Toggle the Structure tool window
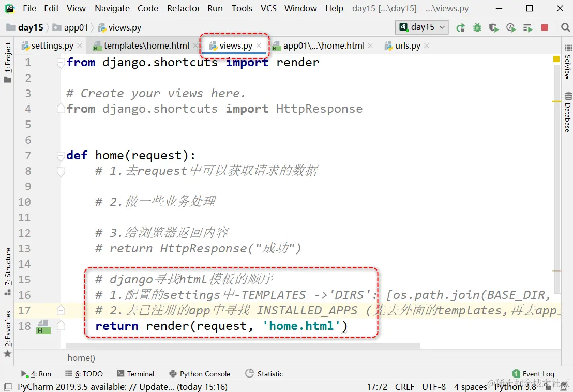This screenshot has width=573, height=392. (x=8, y=271)
